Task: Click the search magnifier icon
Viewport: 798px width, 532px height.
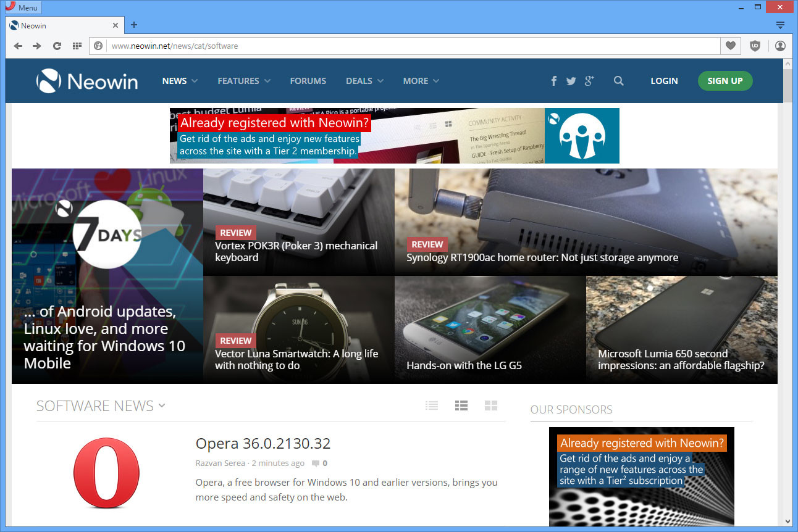Action: [618, 81]
